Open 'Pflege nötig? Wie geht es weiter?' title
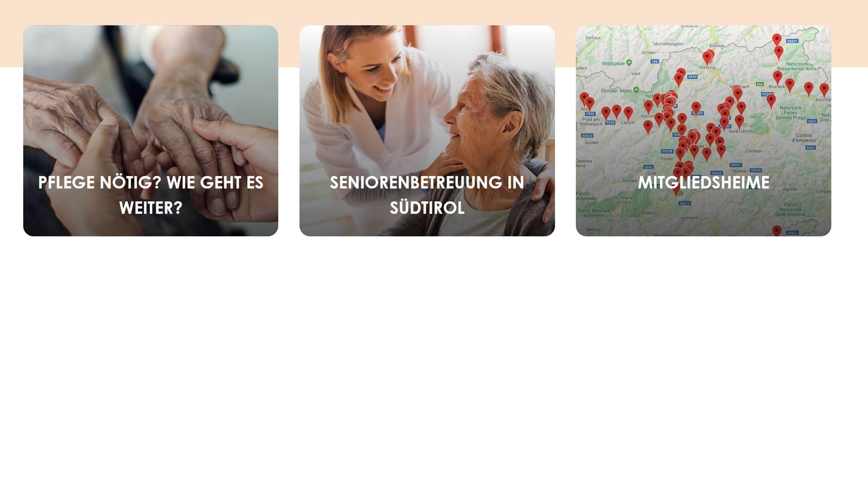 [x=151, y=195]
